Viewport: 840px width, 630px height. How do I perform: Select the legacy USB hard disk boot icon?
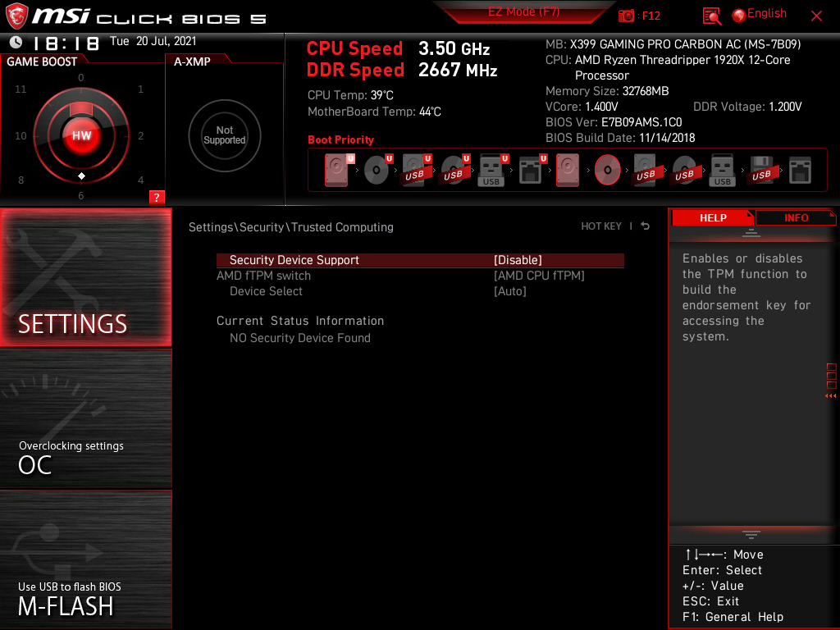[646, 170]
